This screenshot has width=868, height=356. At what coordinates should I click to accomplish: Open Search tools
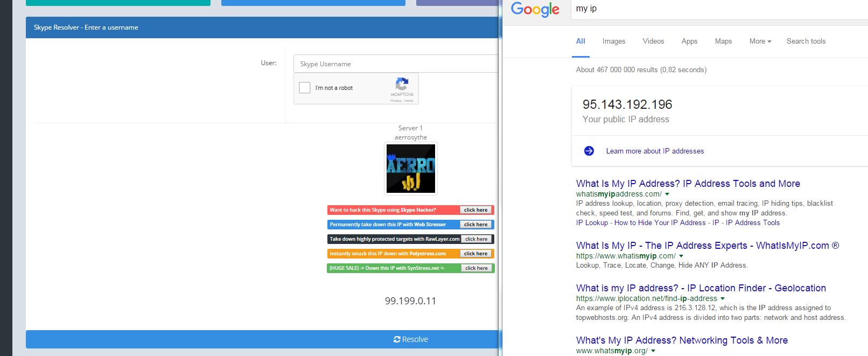(806, 41)
